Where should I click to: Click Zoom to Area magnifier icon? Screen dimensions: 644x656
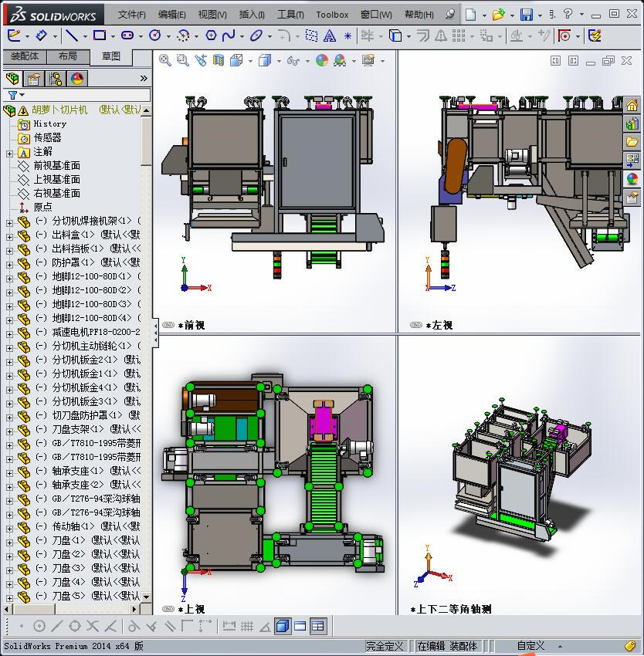(182, 61)
